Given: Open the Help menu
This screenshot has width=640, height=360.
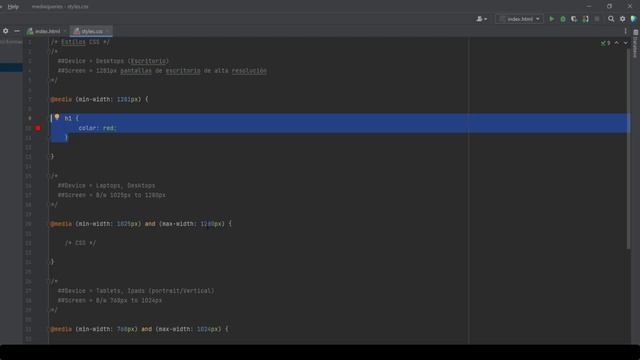Looking at the screenshot, I should point(13,7).
